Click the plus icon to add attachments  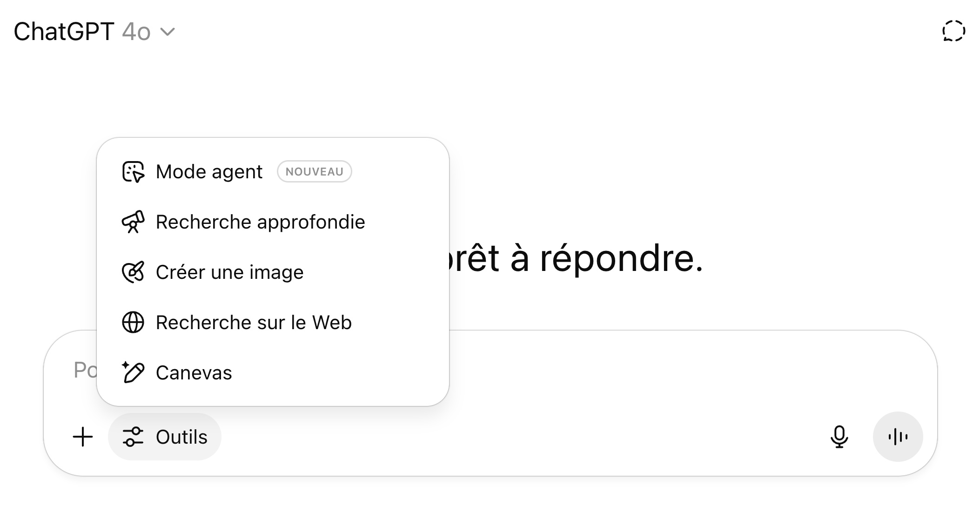point(83,437)
